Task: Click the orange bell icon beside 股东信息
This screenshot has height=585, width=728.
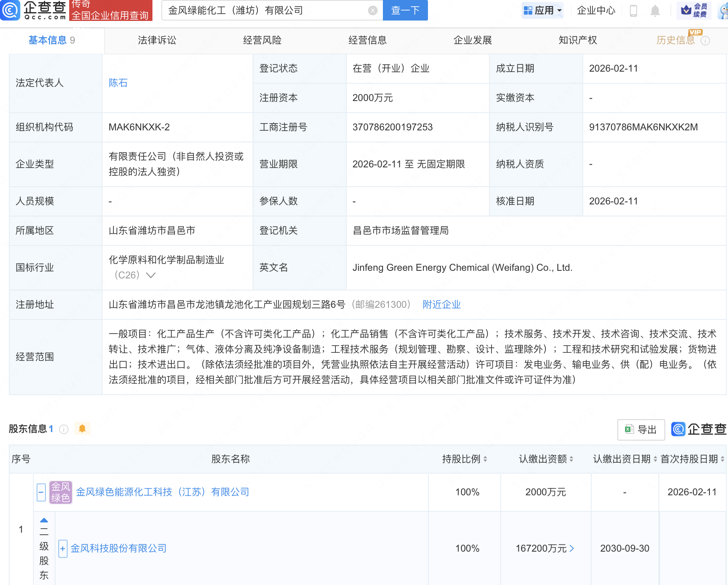Action: click(x=83, y=428)
